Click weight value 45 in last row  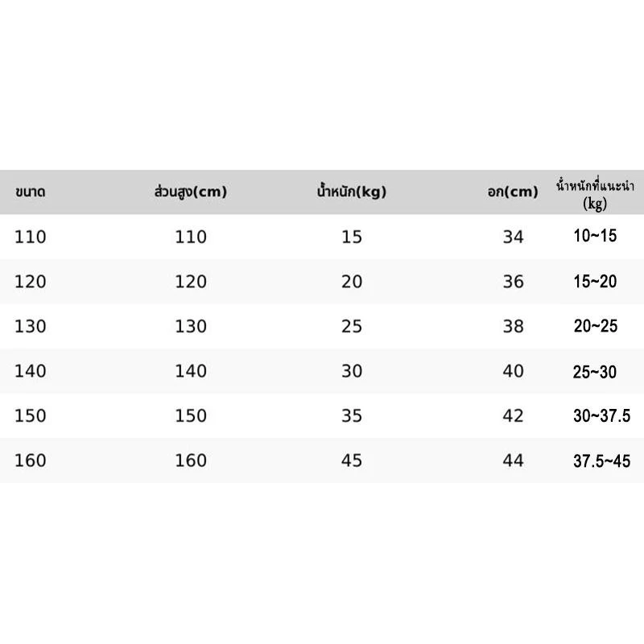352,460
